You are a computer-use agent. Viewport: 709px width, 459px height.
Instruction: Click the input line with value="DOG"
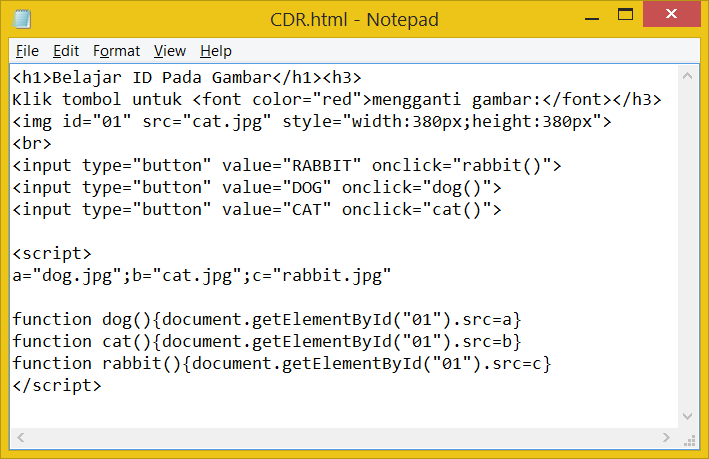[257, 188]
